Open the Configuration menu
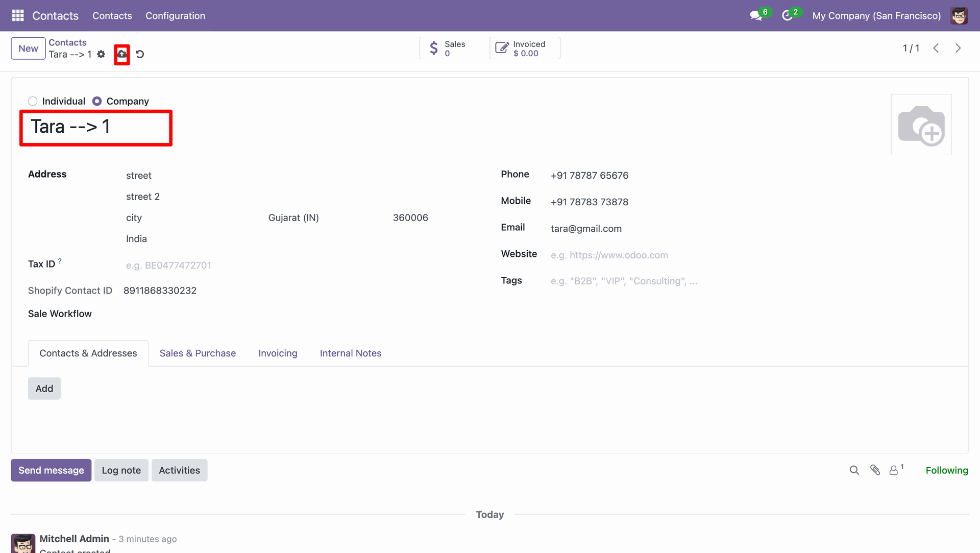Screen dimensions: 980x553 (175, 16)
